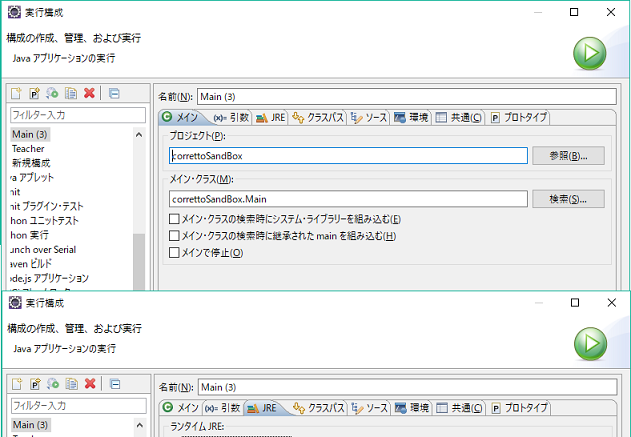Enable システム・ライブラリーを組み込む checkbox
The image size is (631, 437).
point(174,219)
